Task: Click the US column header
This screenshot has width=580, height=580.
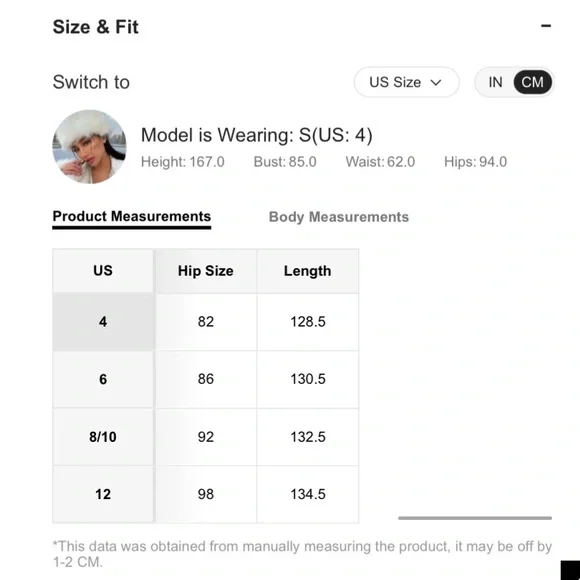Action: 103,271
